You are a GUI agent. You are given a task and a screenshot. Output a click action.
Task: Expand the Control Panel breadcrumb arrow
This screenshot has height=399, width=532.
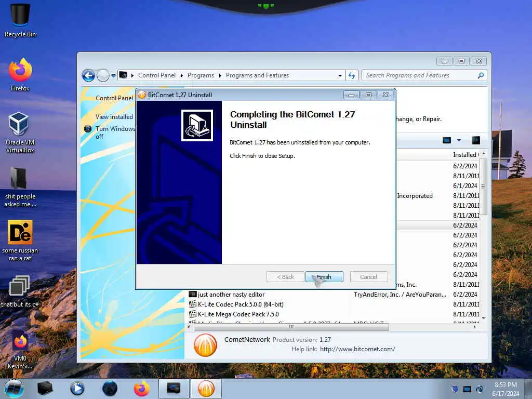(181, 75)
